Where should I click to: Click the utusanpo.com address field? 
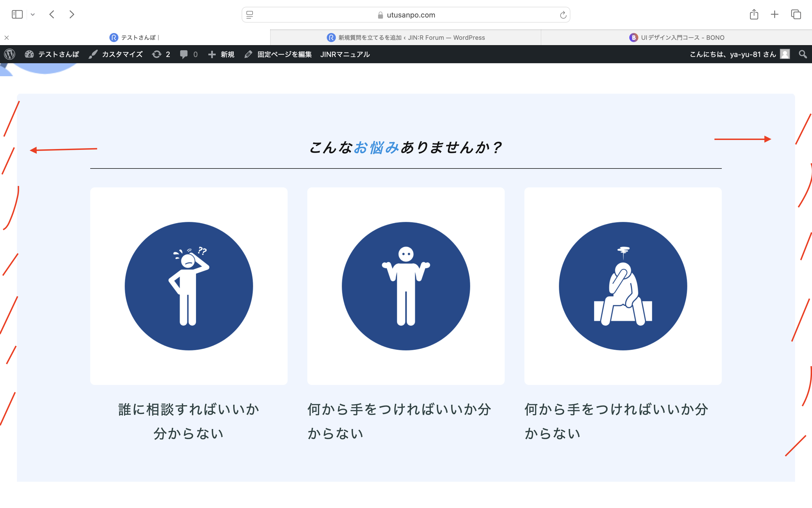[406, 15]
